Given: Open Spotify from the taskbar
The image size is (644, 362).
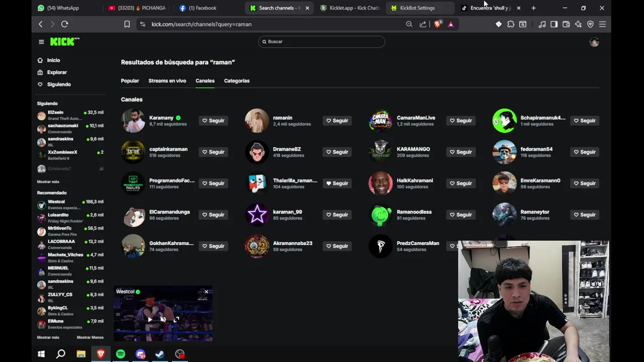Looking at the screenshot, I should click(120, 354).
